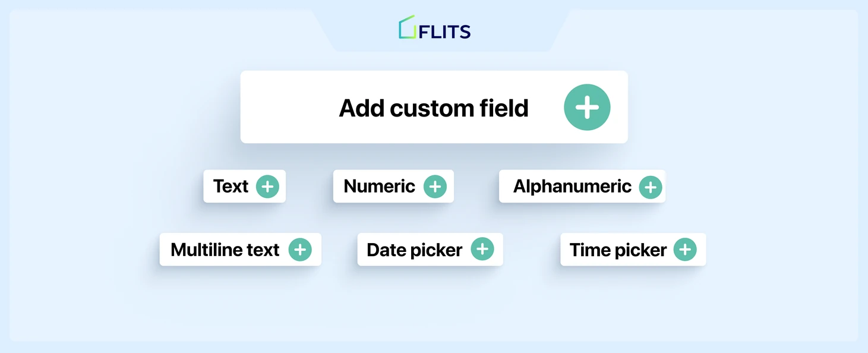Add a Text field using its plus icon
Screen dimensions: 868x353
pos(267,187)
